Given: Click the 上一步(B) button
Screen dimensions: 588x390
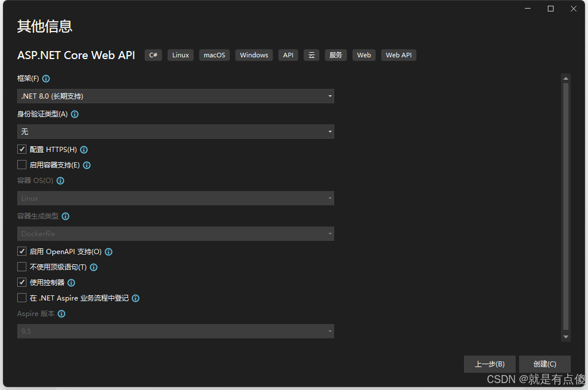Looking at the screenshot, I should pos(490,364).
